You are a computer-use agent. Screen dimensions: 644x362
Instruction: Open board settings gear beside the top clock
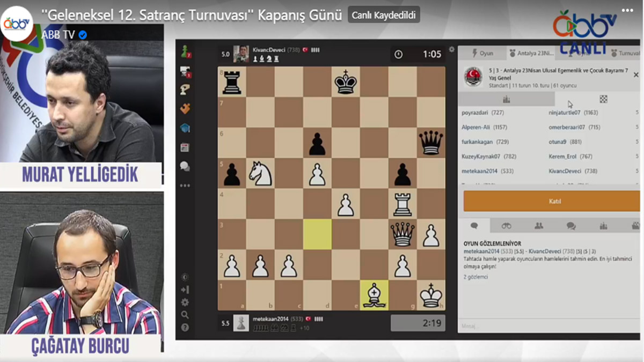(x=451, y=50)
